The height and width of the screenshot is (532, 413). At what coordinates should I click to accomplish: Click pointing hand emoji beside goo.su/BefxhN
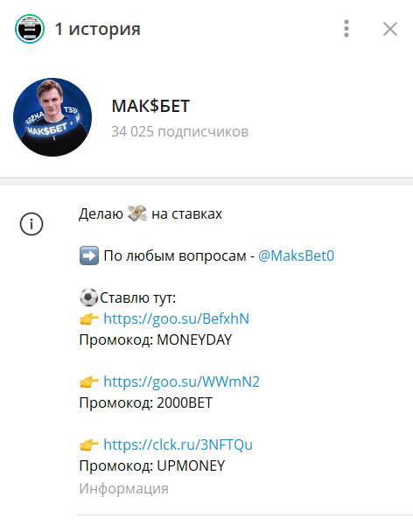coord(89,318)
